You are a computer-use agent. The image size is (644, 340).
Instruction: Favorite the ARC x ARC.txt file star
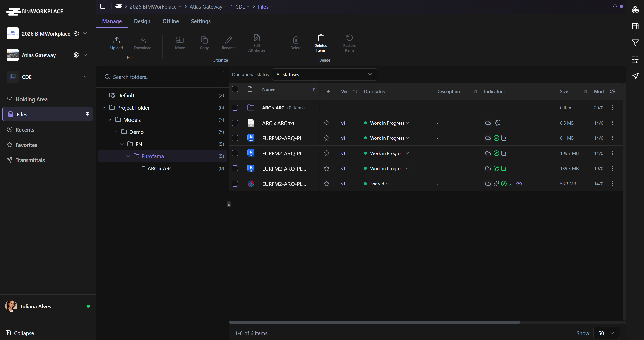click(327, 123)
